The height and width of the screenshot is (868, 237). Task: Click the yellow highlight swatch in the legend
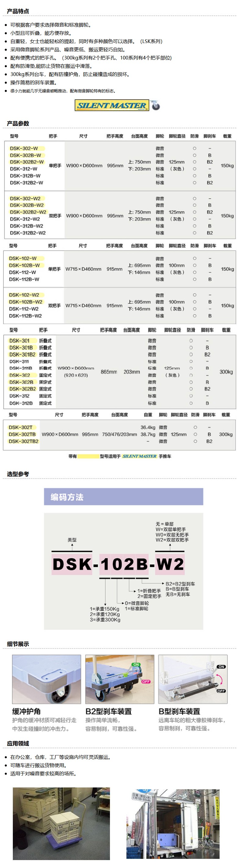click(x=88, y=456)
